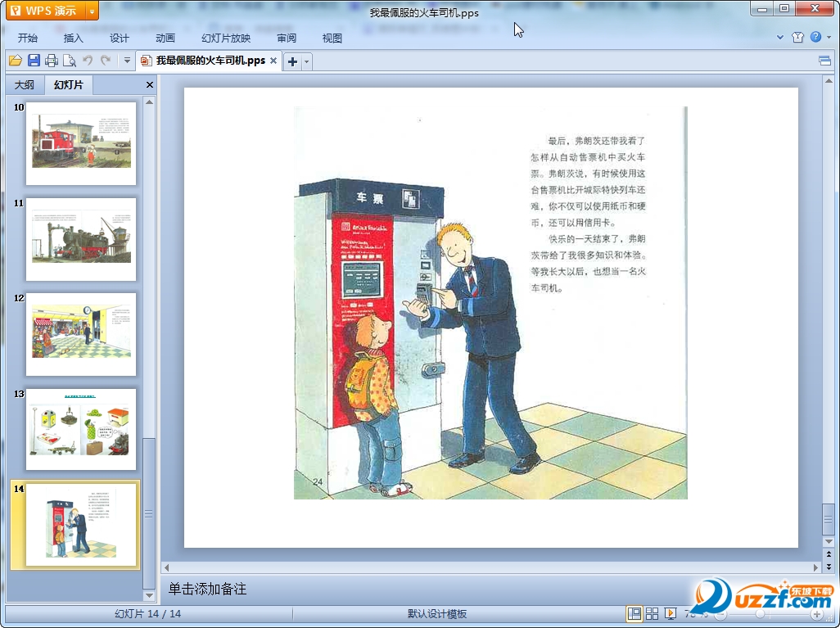This screenshot has height=628, width=840.
Task: Click main editor vertical scrollbar thumb
Action: (x=829, y=518)
